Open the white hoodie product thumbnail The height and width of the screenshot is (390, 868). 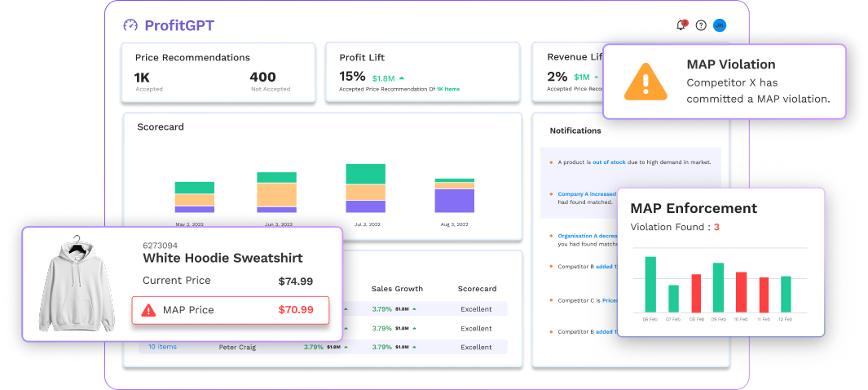77,283
